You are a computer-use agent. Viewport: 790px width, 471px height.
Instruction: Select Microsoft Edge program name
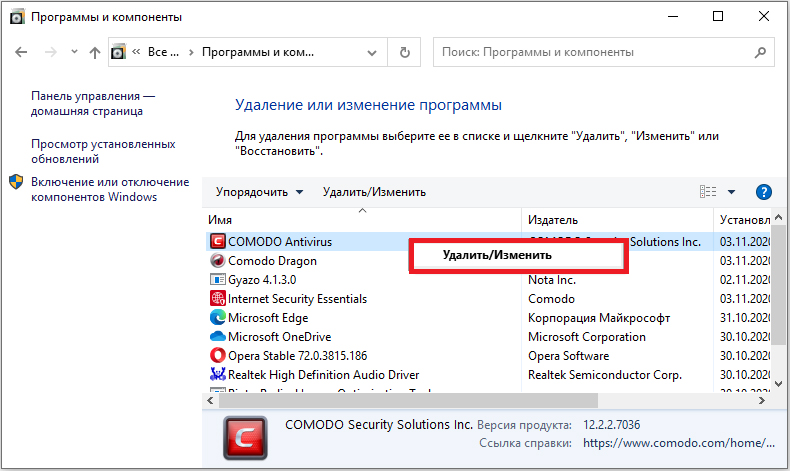268,318
